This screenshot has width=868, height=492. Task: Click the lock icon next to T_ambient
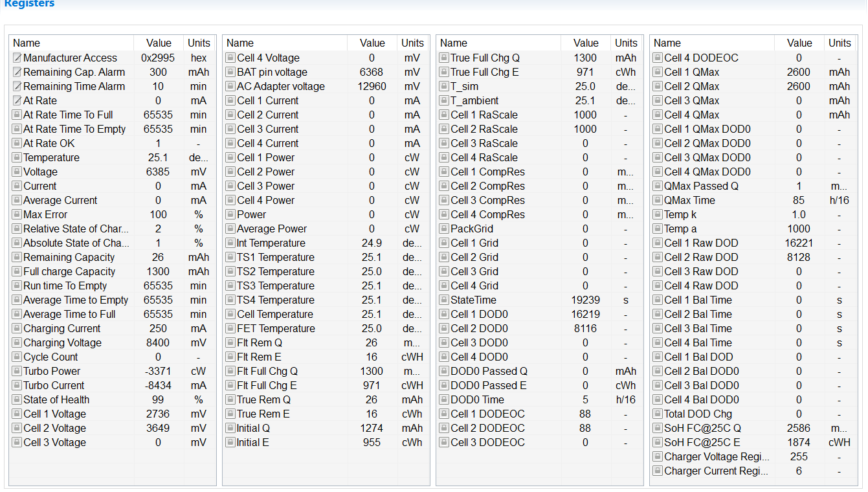(x=444, y=101)
